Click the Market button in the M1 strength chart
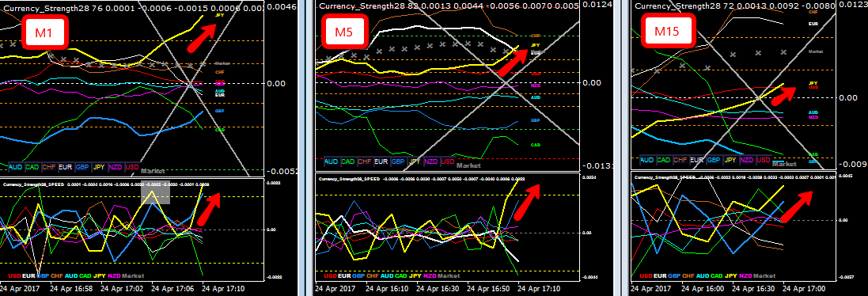This screenshot has height=296, width=868. [153, 171]
